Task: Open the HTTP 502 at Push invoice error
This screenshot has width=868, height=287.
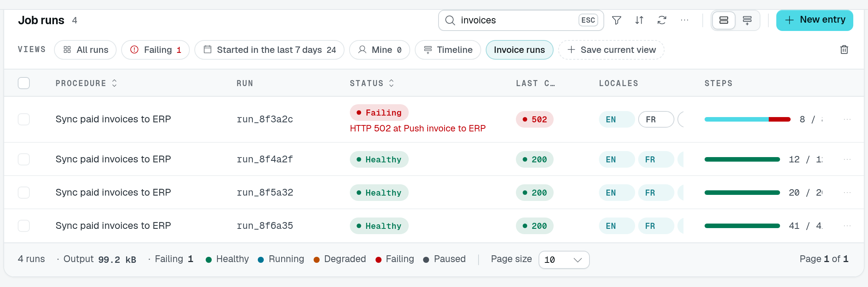Action: 418,128
